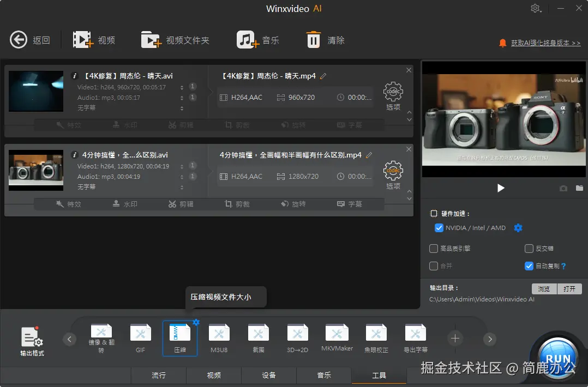Switch to the 视频 tab

pos(214,376)
